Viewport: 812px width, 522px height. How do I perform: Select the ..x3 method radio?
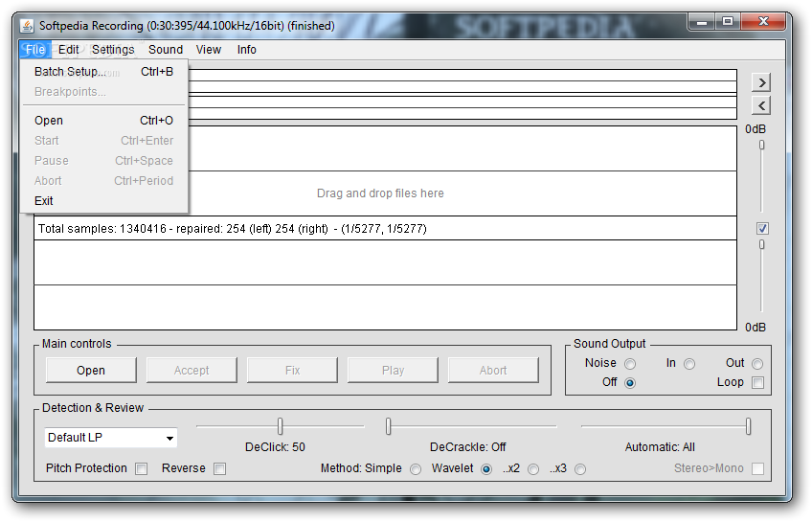(x=580, y=469)
